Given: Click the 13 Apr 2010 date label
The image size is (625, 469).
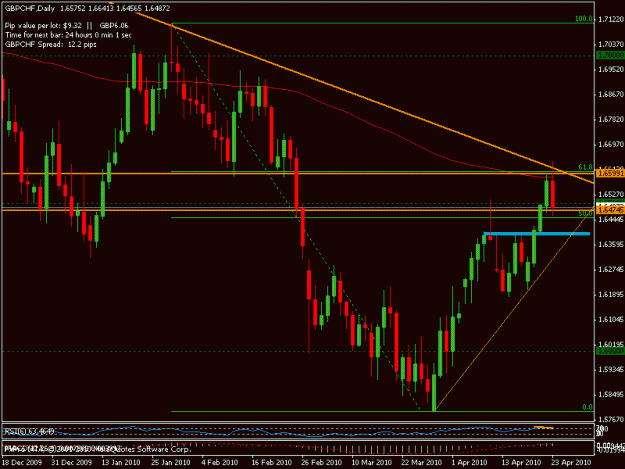Looking at the screenshot, I should tap(521, 462).
